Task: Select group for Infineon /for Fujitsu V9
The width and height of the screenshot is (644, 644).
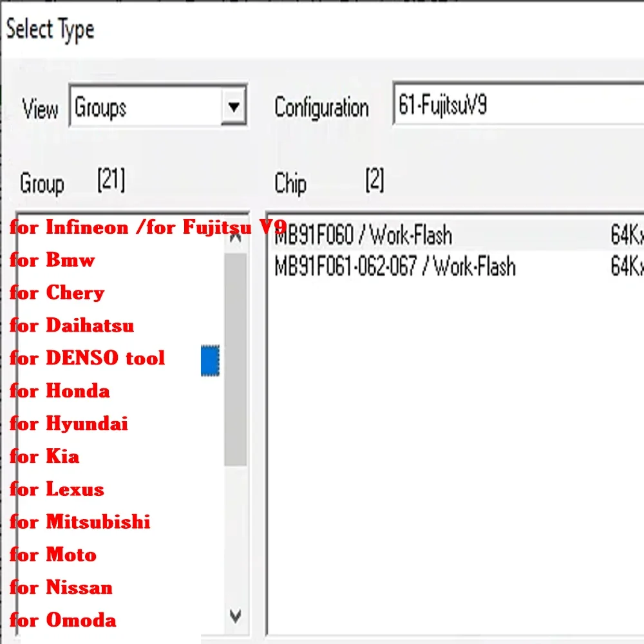Action: click(x=148, y=227)
